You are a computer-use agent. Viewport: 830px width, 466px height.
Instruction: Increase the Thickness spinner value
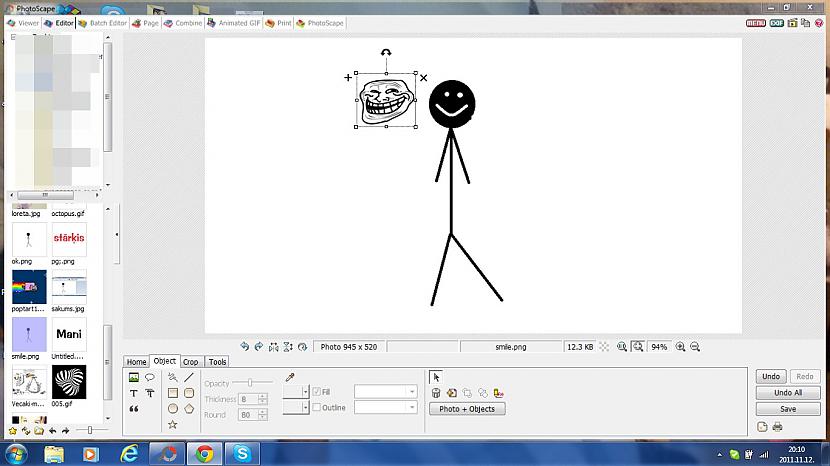pyautogui.click(x=263, y=396)
